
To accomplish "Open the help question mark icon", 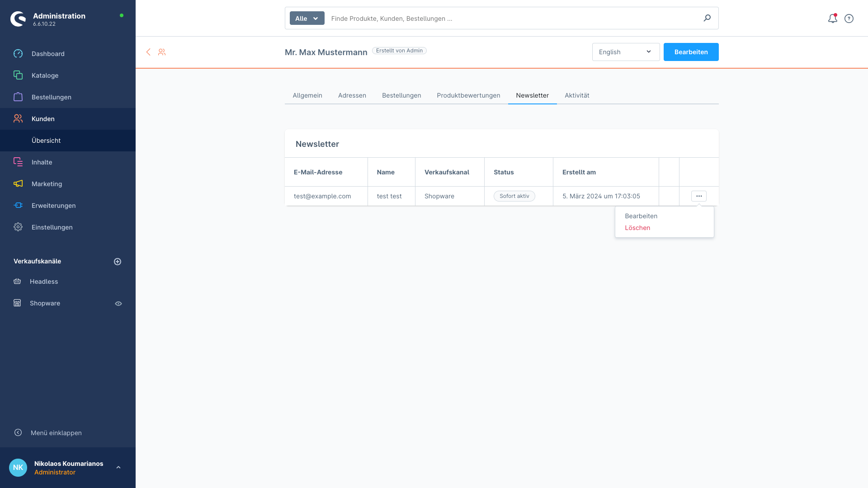I will coord(849,19).
